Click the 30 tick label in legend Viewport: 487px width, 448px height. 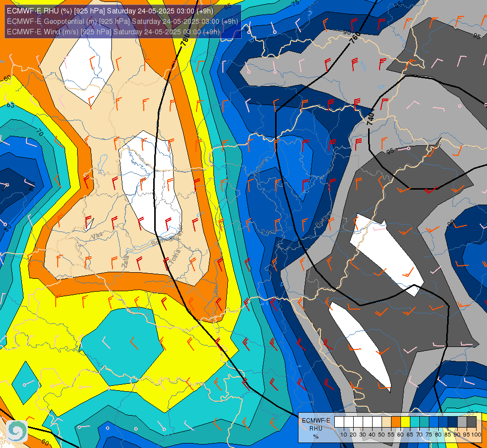pos(363,435)
